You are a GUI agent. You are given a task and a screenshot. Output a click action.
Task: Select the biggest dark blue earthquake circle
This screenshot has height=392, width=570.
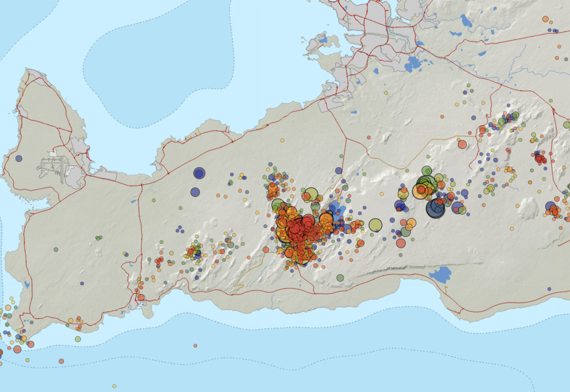click(435, 208)
